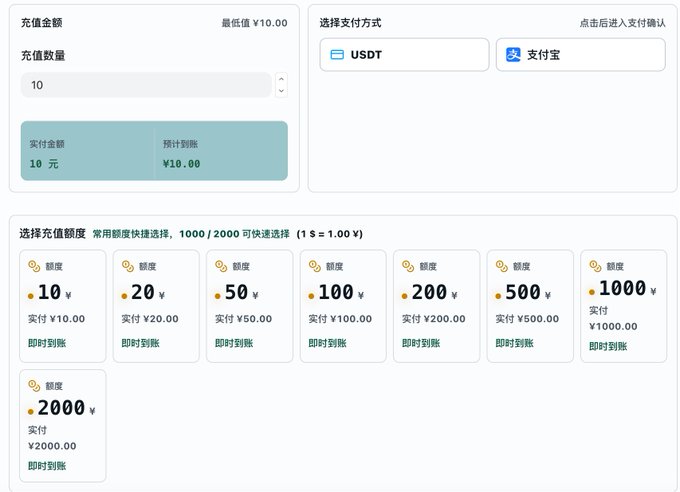Click the 点击后进入支付确认 hint text
680x492 pixels.
click(622, 23)
